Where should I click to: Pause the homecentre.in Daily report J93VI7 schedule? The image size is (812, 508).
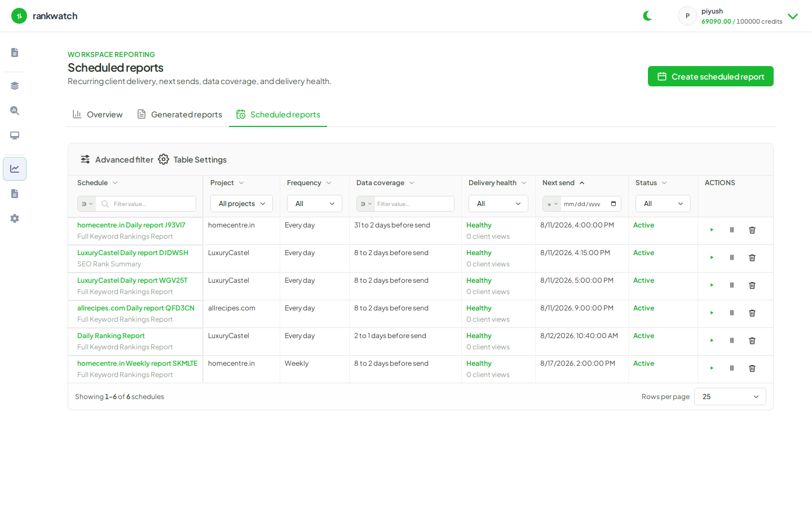(732, 230)
